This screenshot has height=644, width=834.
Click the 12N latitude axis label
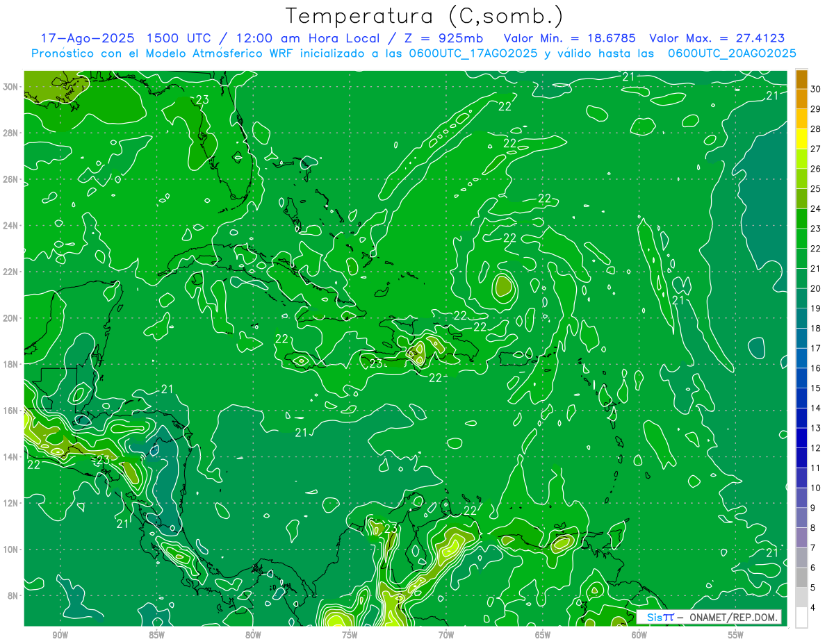[x=11, y=502]
